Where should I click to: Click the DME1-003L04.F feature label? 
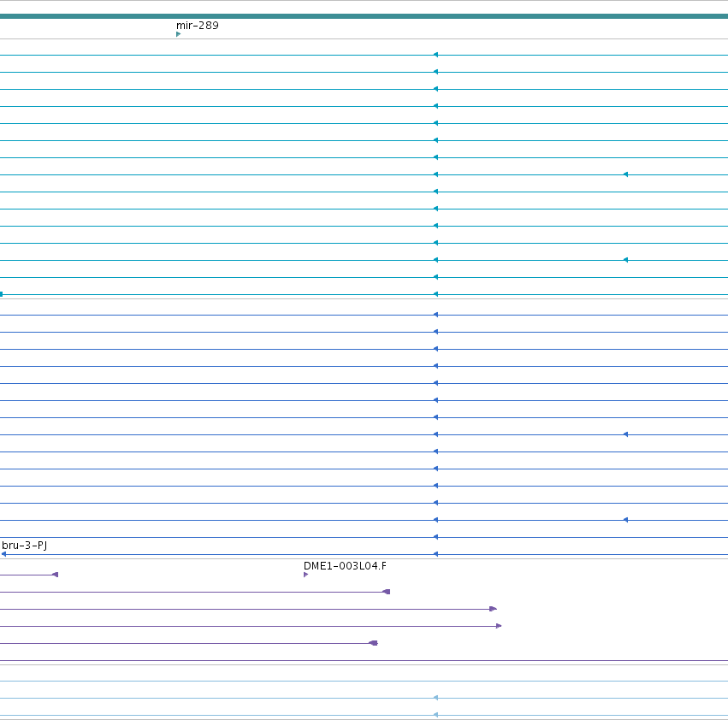point(345,565)
